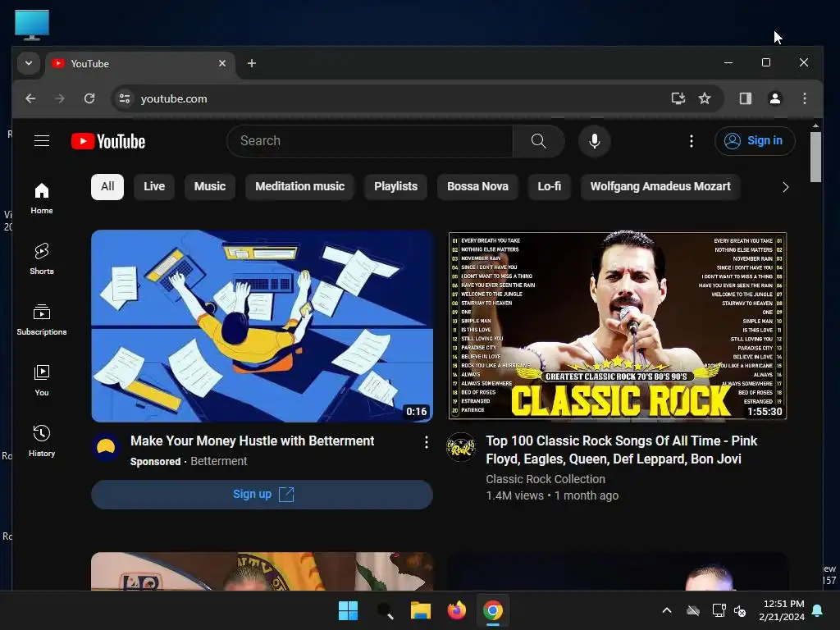Select the Lo-fi filter chip
This screenshot has height=630, width=840.
(x=549, y=186)
